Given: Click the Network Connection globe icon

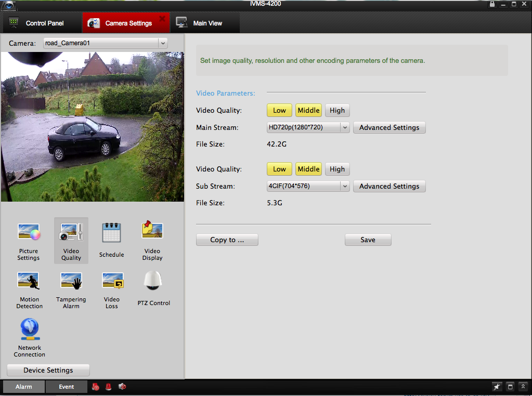Looking at the screenshot, I should point(30,329).
